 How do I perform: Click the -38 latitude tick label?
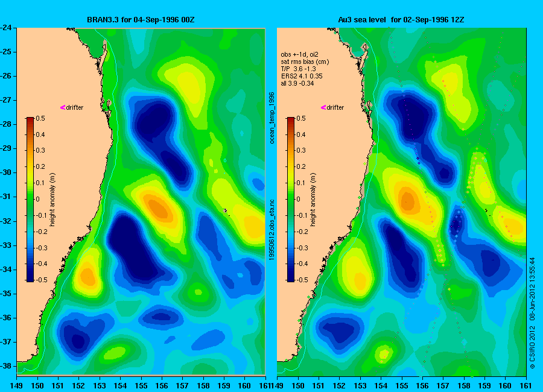pos(5,366)
